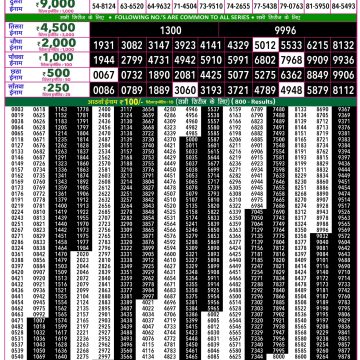This screenshot has height=360, width=360.
Task: Click number 1944 in the ₹1,000 row
Action: tap(104, 60)
